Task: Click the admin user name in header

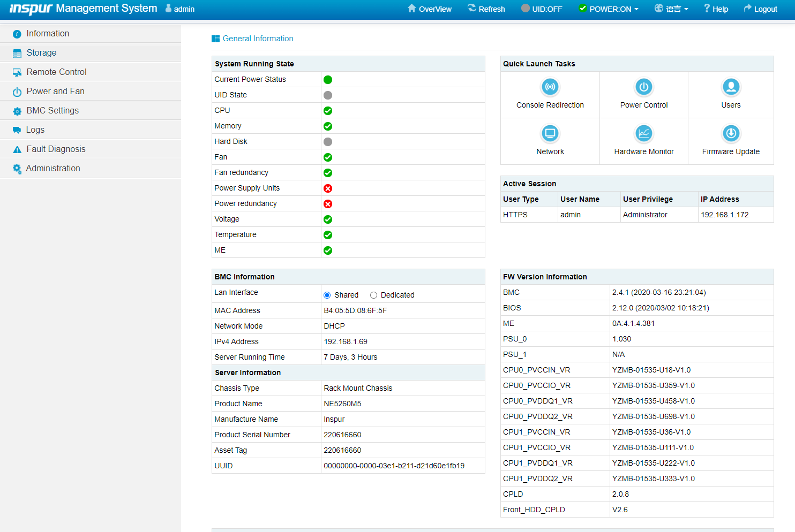Action: point(184,9)
